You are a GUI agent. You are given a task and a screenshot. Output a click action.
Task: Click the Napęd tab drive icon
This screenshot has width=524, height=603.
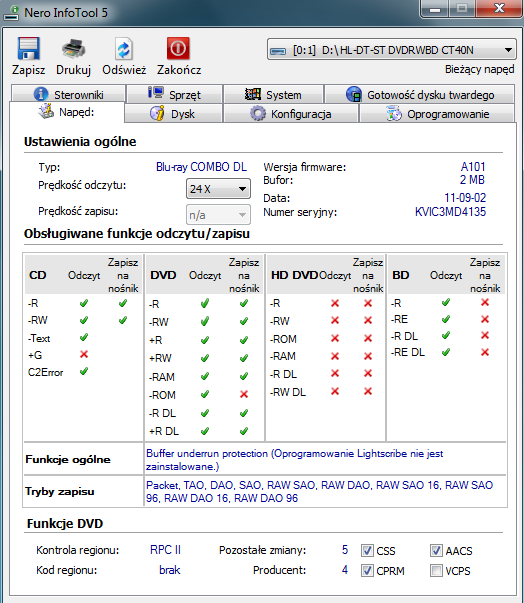tap(46, 111)
